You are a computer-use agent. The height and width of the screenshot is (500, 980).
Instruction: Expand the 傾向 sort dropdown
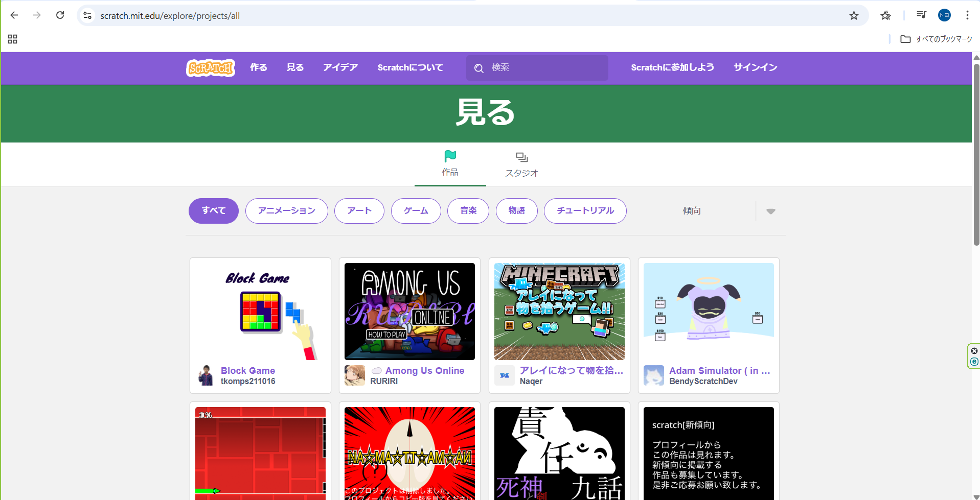pyautogui.click(x=770, y=211)
